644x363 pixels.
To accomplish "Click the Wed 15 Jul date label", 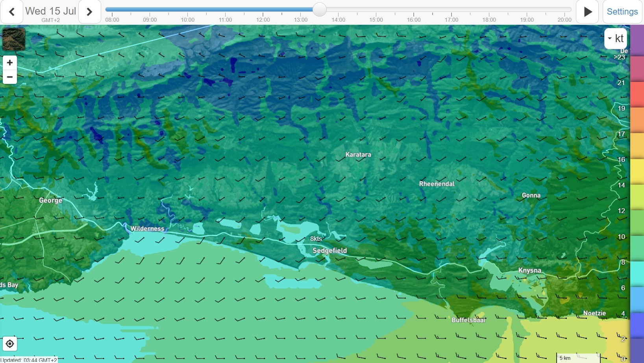I will click(51, 11).
